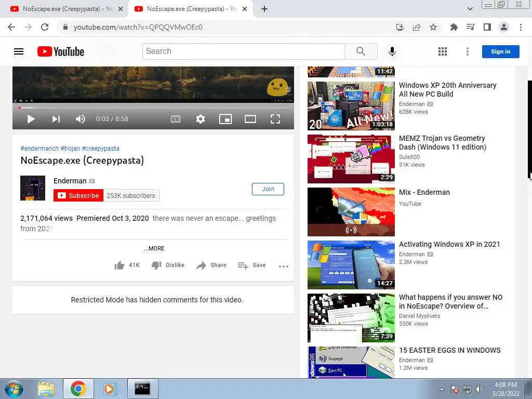Open Activating Windows XP in 2021 video
Viewport: 532px width, 399px height.
449,244
